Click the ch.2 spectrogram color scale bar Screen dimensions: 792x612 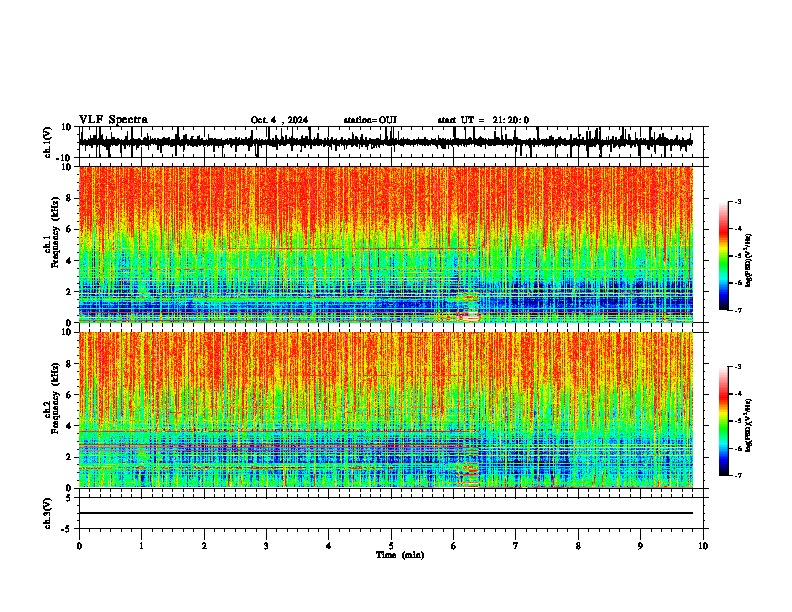(724, 421)
